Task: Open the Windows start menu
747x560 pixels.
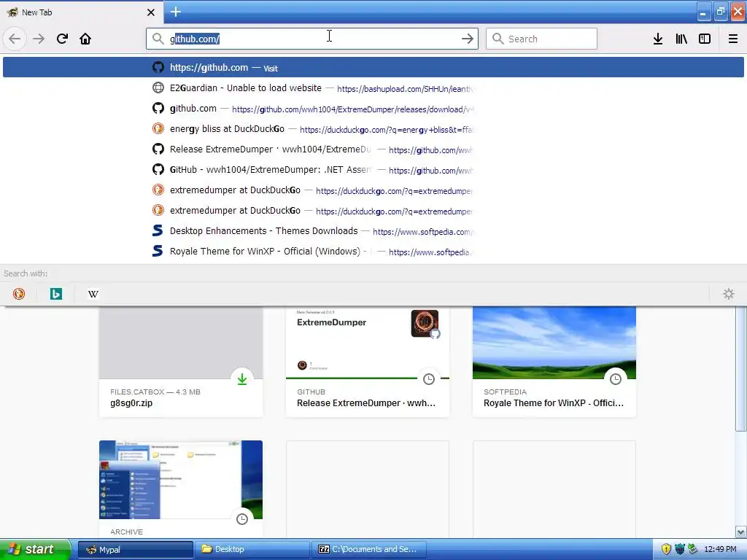Action: [x=35, y=549]
